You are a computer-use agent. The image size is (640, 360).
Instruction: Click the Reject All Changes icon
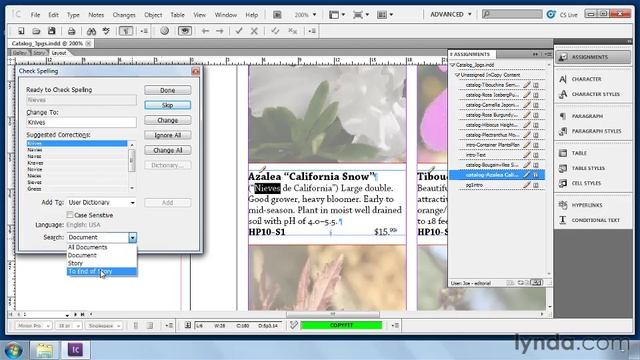click(x=292, y=31)
